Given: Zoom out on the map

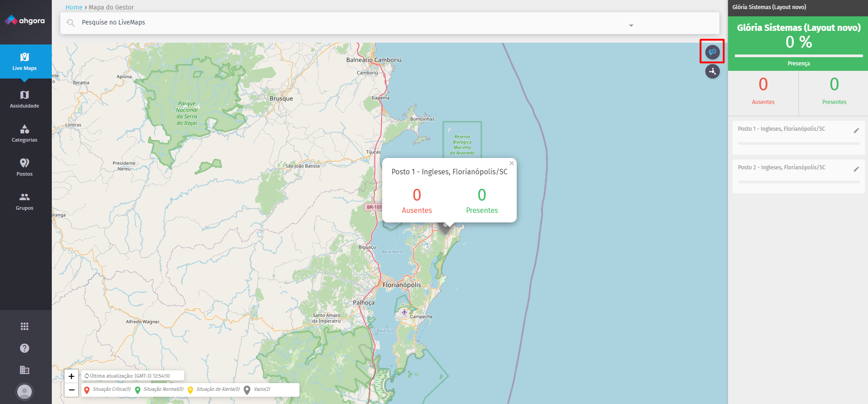Looking at the screenshot, I should point(71,390).
